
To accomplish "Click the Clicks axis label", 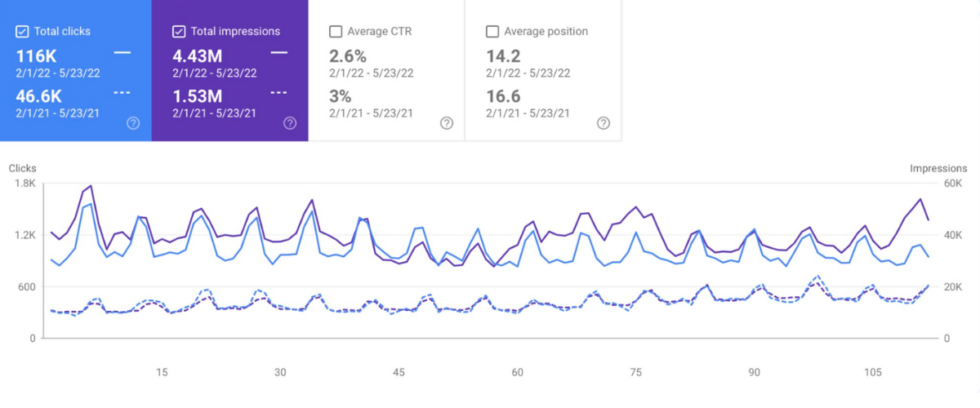I will tap(23, 168).
